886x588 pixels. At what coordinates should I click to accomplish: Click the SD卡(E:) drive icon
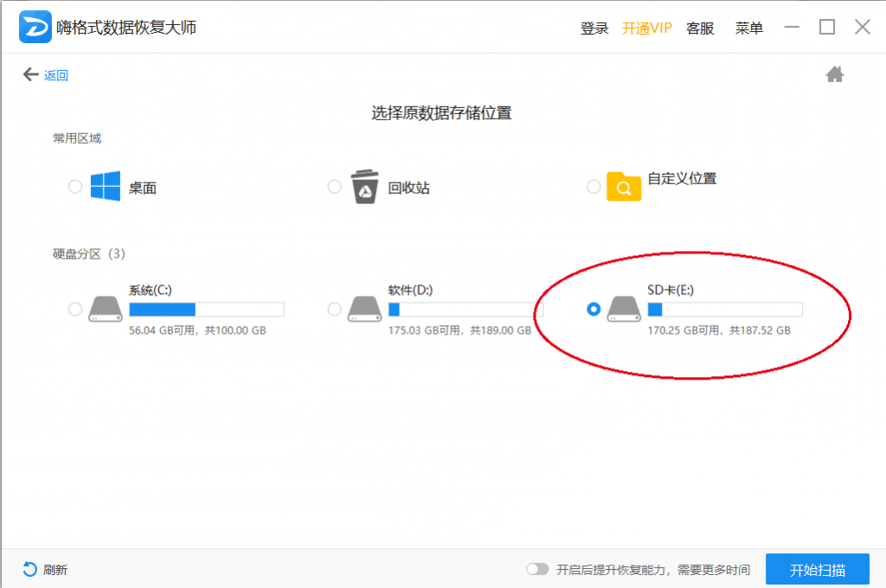(x=624, y=309)
